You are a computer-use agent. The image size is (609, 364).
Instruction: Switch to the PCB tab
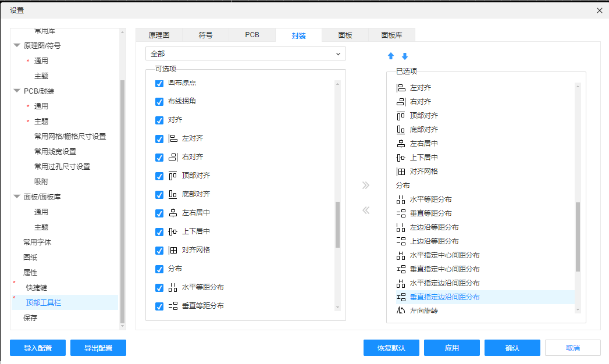click(x=252, y=35)
